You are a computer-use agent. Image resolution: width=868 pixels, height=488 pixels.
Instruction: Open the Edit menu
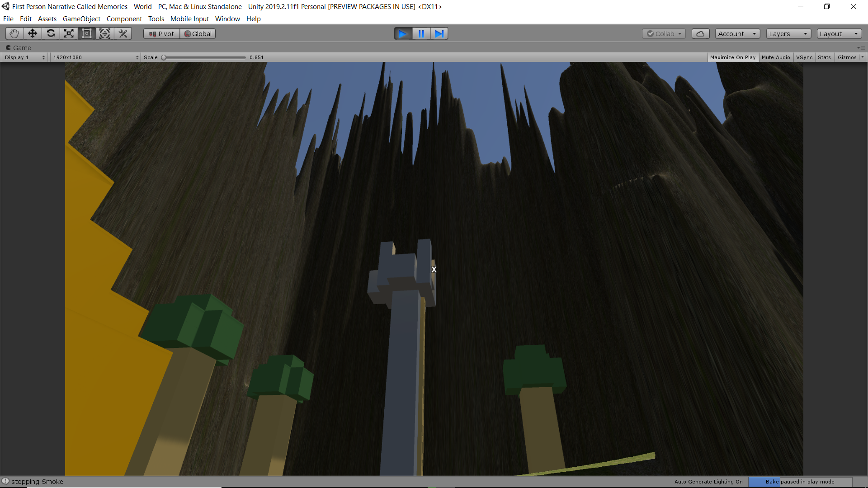[26, 19]
